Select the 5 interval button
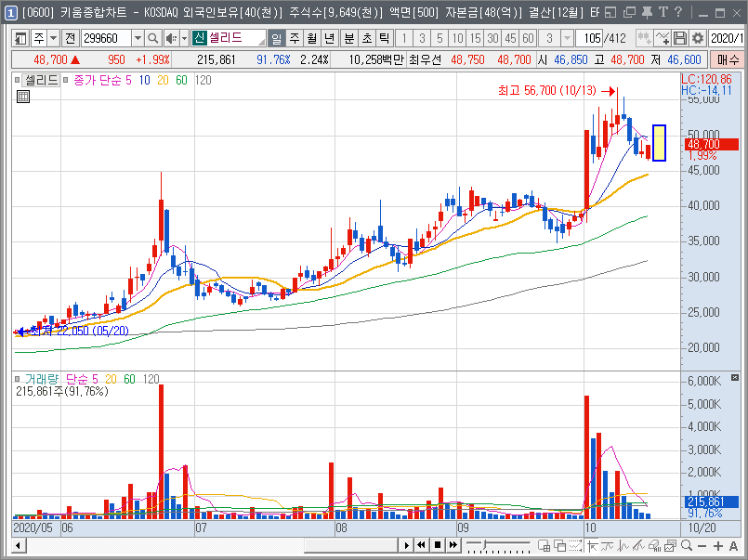The height and width of the screenshot is (560, 748). [440, 38]
